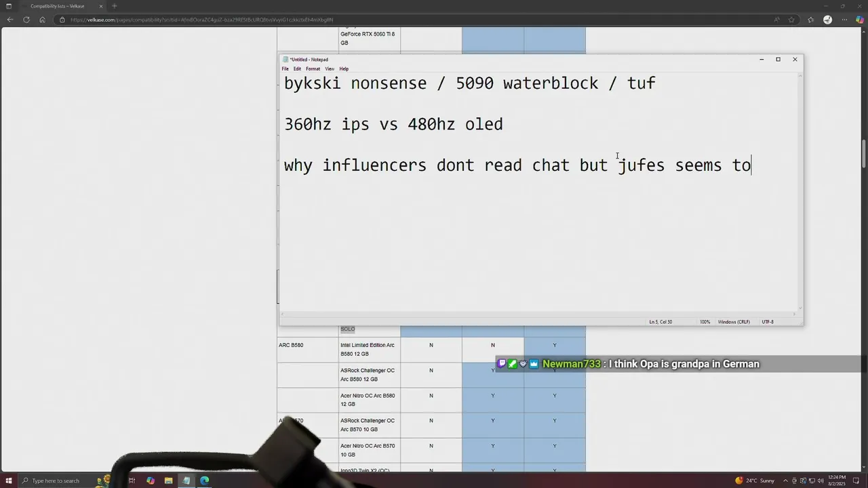This screenshot has height=488, width=868.
Task: Click 'UTF-8' encoding in Notepad status bar
Action: 768,322
